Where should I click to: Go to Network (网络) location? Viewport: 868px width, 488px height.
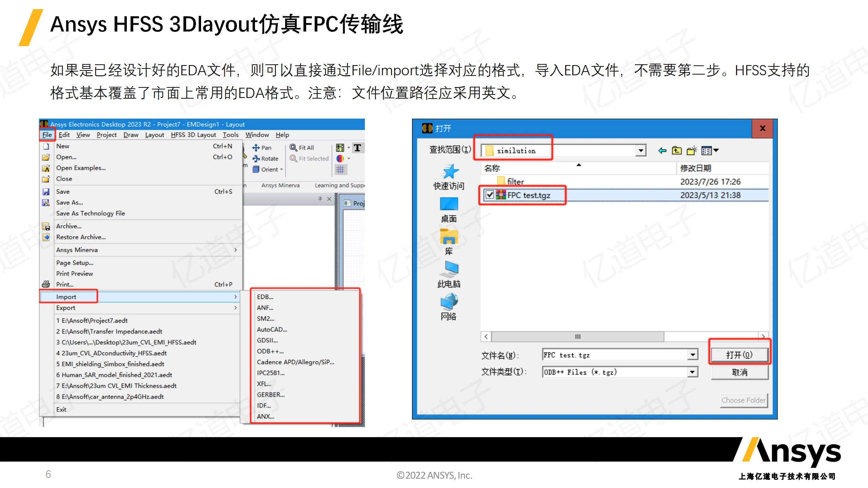[449, 307]
